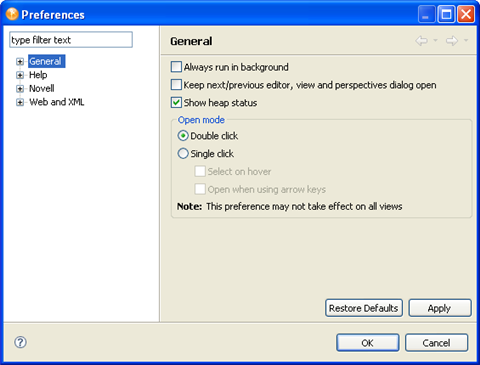Viewport: 480px width, 365px height.
Task: Click the Preferences title bar application icon
Action: coord(12,14)
